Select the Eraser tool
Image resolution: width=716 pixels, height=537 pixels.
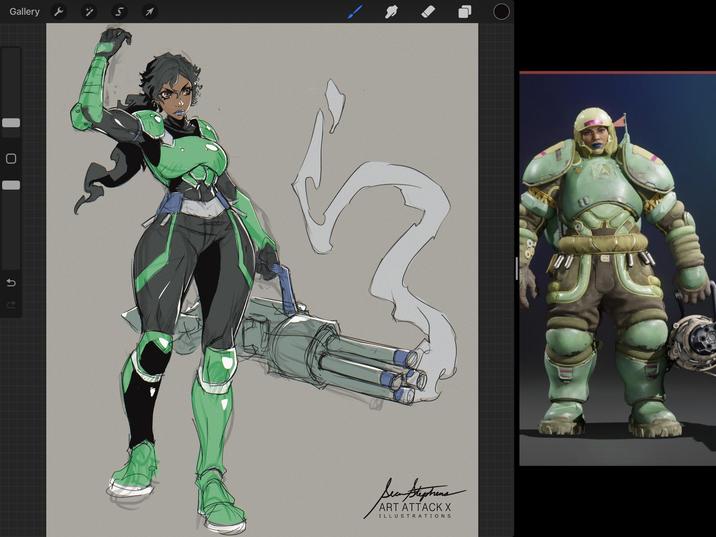click(428, 12)
